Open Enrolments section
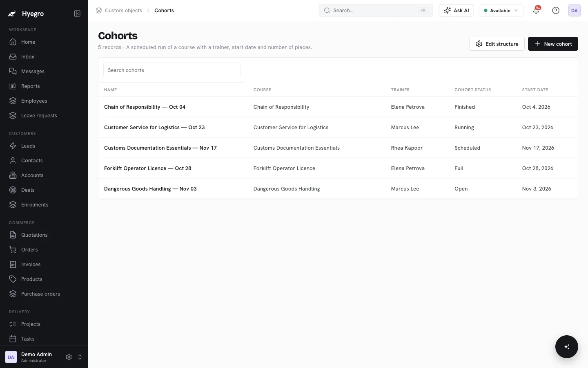Viewport: 588px width, 368px height. click(x=44, y=204)
